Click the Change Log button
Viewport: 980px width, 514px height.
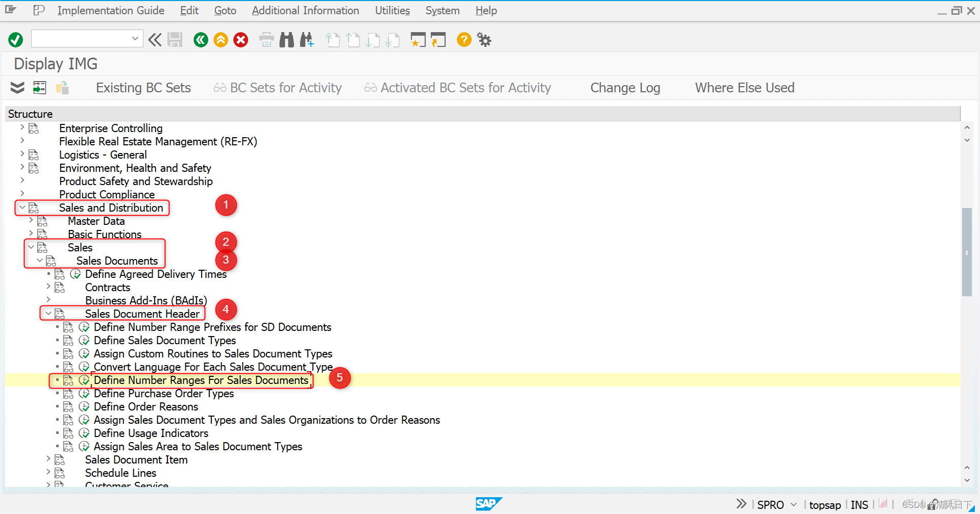(625, 87)
